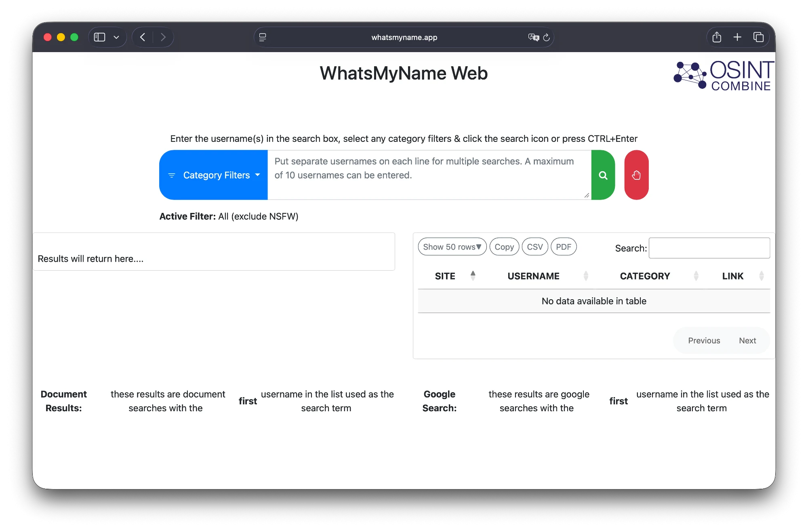Open a new tab with plus icon
808x532 pixels.
[737, 37]
